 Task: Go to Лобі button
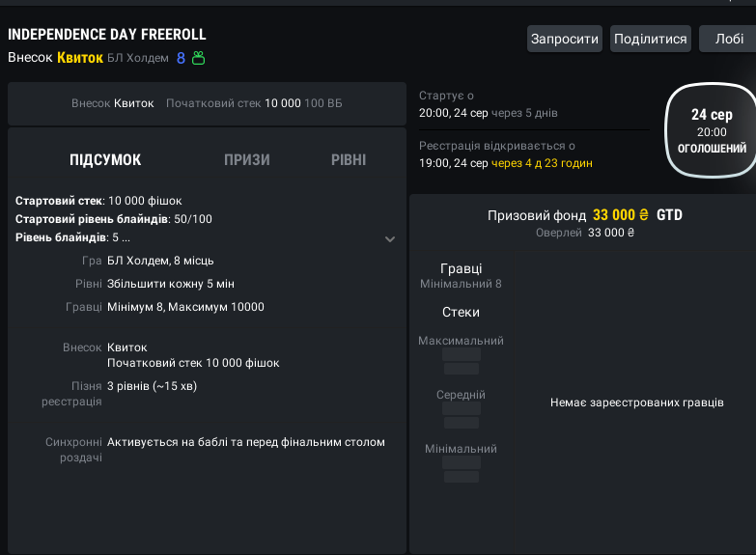pos(728,39)
